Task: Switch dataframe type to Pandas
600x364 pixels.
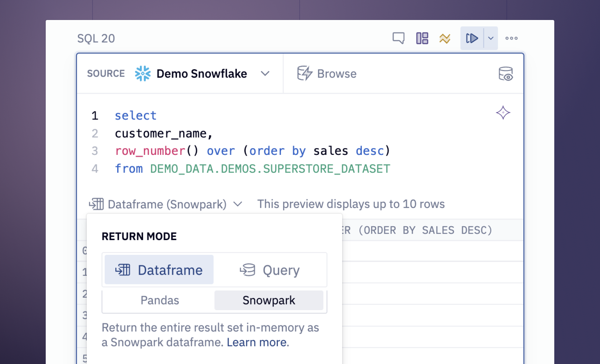Action: 160,300
